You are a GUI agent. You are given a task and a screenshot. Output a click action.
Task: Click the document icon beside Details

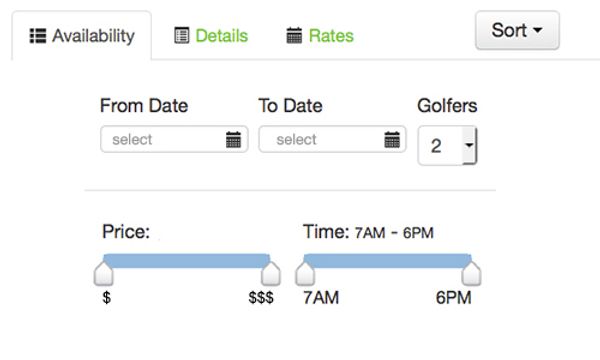click(x=181, y=36)
